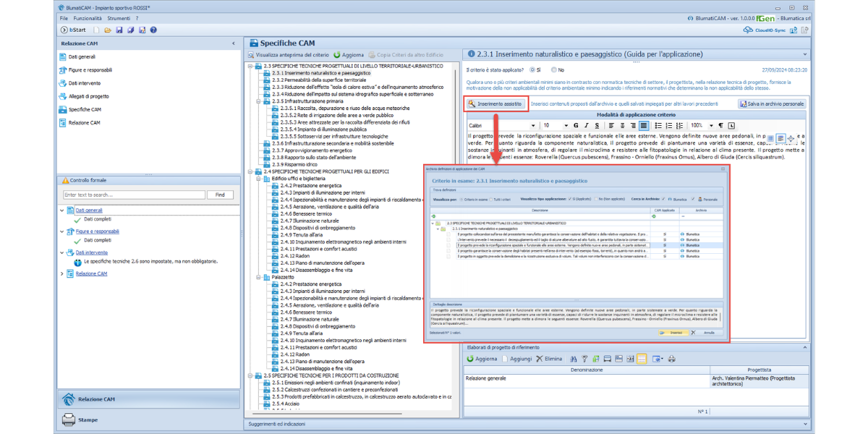Click filter funnel icon in Elaborati toolbar

click(x=584, y=359)
